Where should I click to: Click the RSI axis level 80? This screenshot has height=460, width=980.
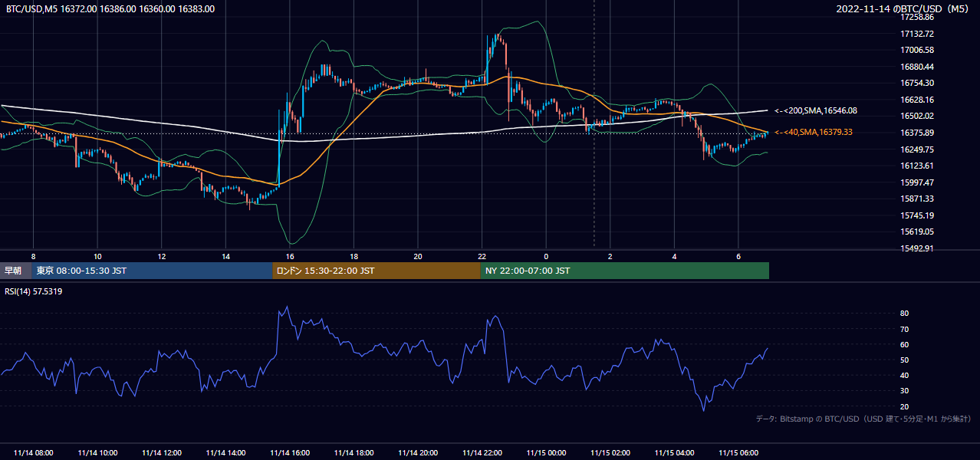click(x=905, y=314)
